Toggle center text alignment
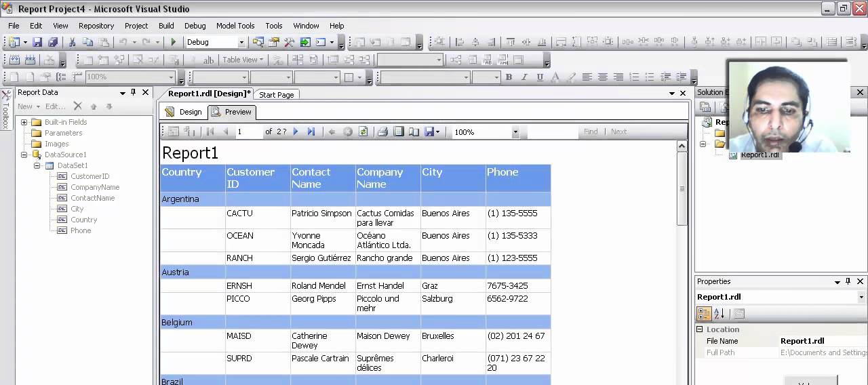The image size is (868, 385). 603,77
